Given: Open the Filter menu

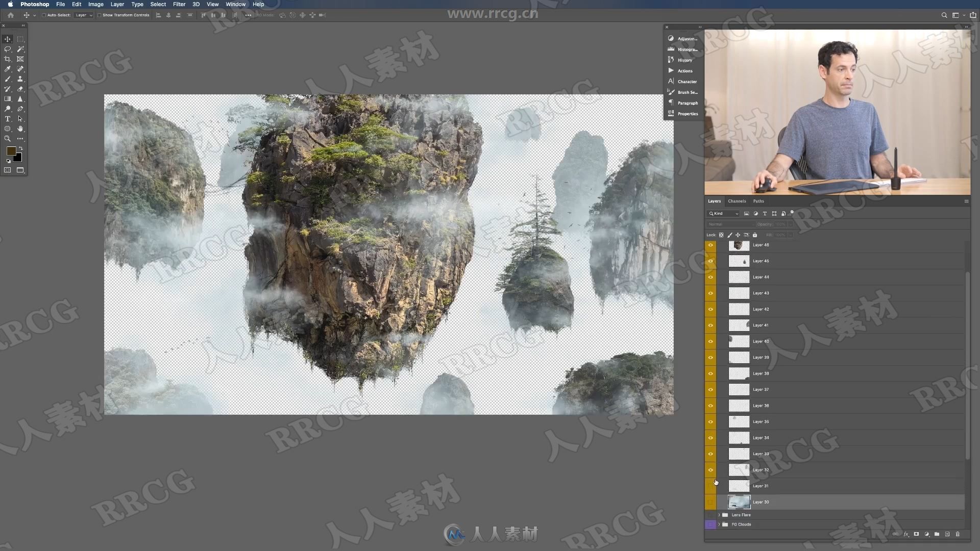Looking at the screenshot, I should coord(179,4).
